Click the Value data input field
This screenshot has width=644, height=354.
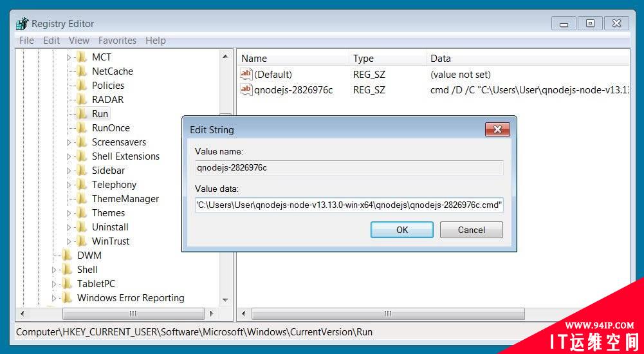tap(349, 205)
